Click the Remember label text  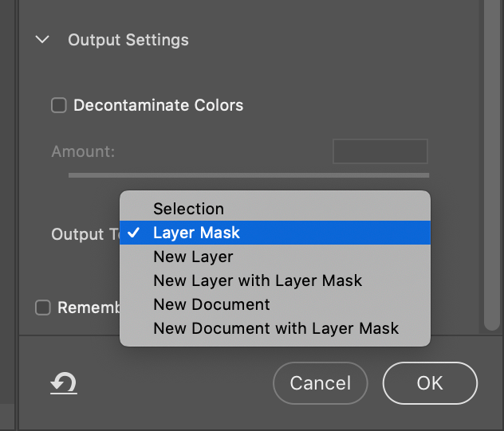88,308
